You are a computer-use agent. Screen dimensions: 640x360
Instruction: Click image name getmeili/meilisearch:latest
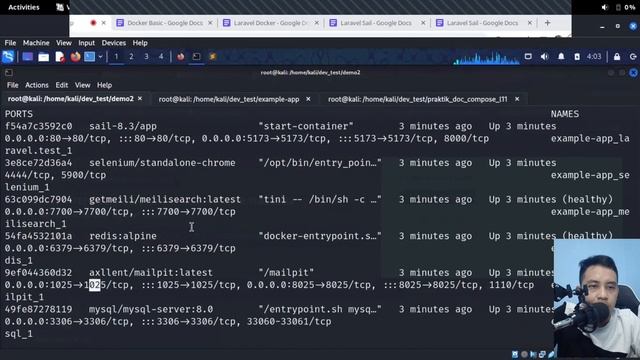coord(165,200)
